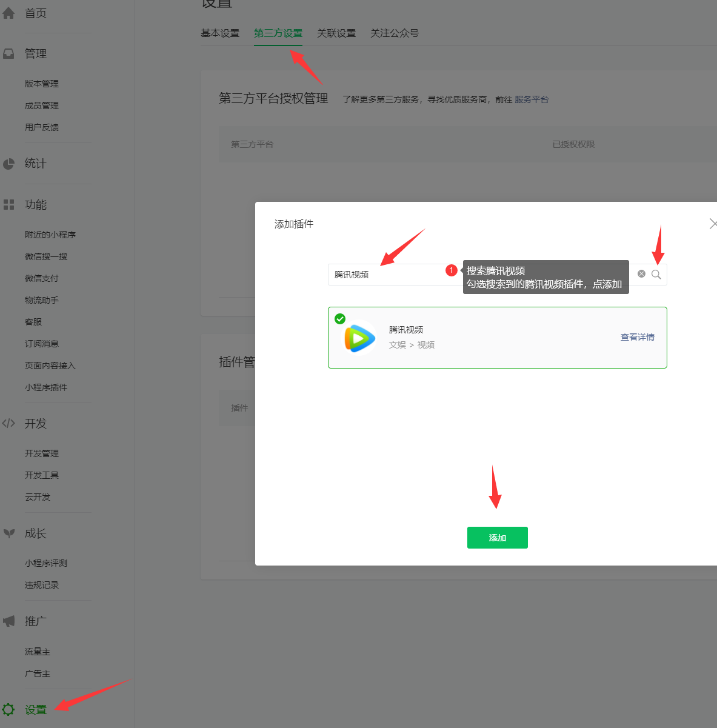Click the pie chart icon beside 统计
717x728 pixels.
point(8,164)
